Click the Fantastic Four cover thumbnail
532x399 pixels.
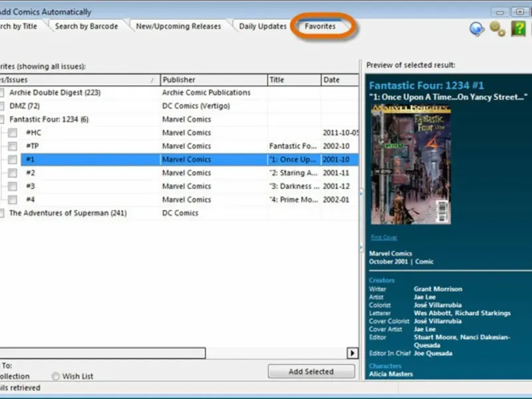[x=410, y=164]
